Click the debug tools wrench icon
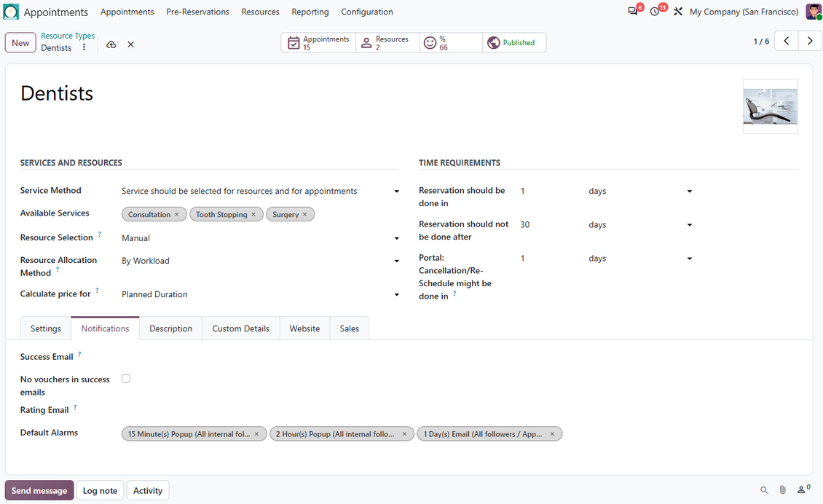Image resolution: width=823 pixels, height=504 pixels. (677, 12)
